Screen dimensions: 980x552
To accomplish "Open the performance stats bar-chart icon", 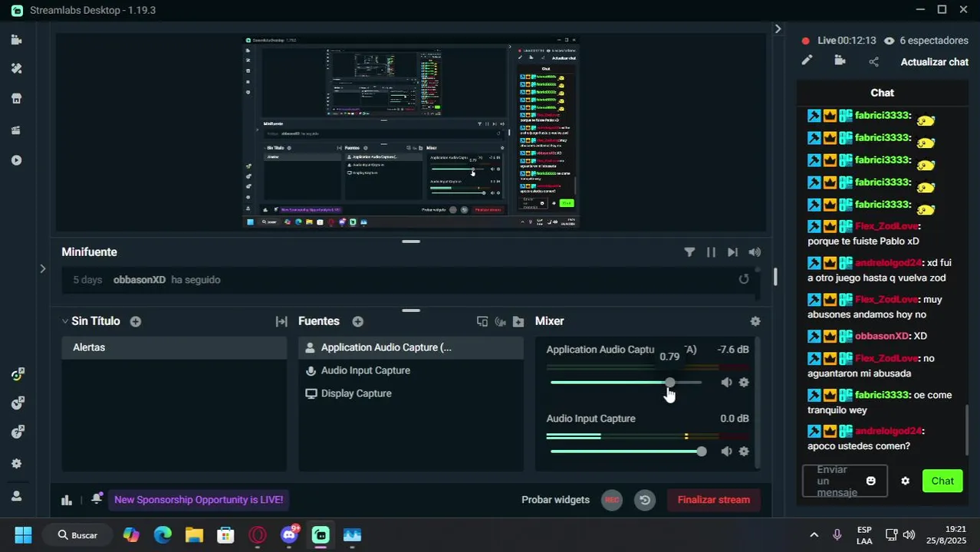I will click(67, 500).
